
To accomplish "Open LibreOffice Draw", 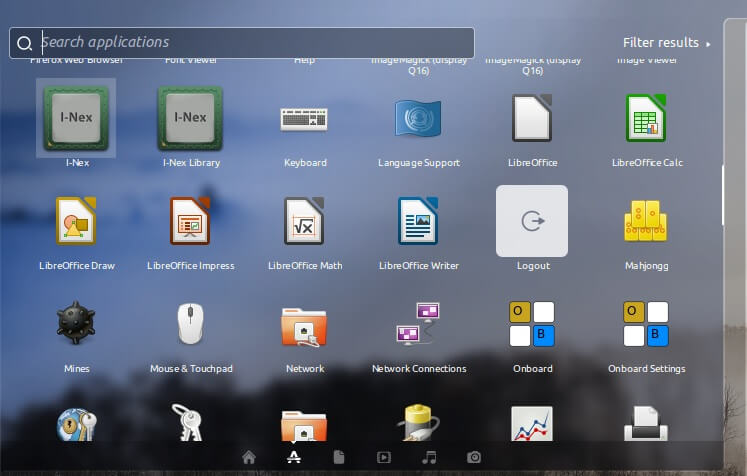I will point(76,221).
